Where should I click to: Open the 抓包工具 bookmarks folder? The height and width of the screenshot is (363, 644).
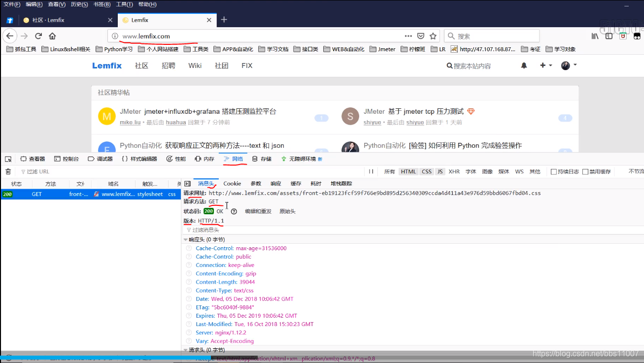[x=22, y=49]
